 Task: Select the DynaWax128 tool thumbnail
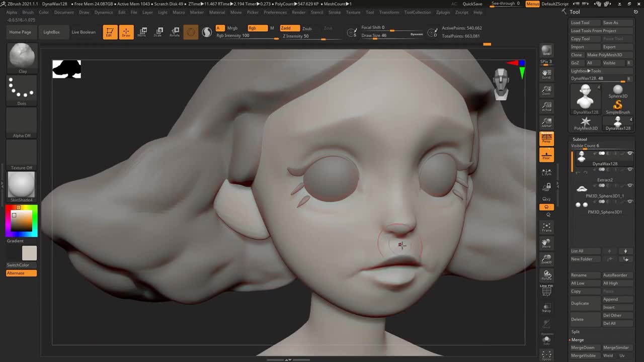[586, 99]
